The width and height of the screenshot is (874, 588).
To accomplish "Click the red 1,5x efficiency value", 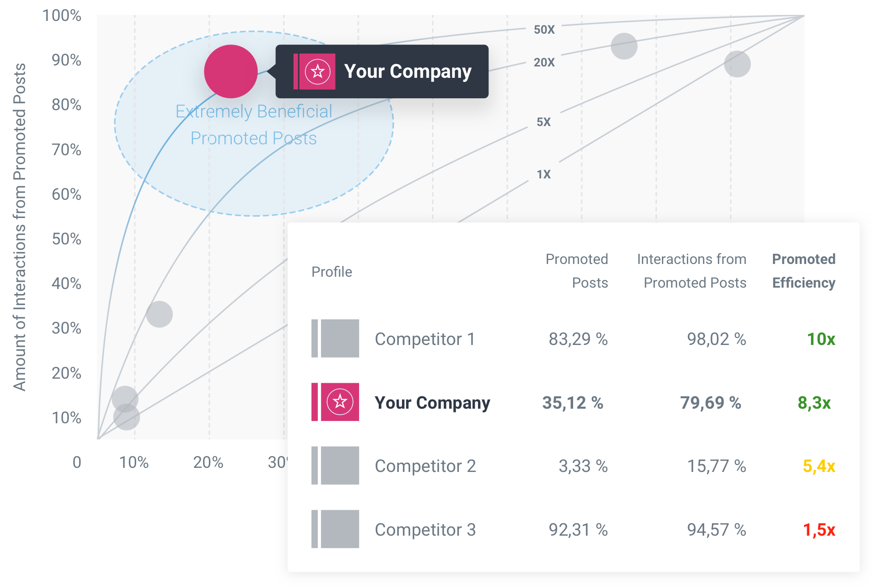I will click(x=819, y=530).
